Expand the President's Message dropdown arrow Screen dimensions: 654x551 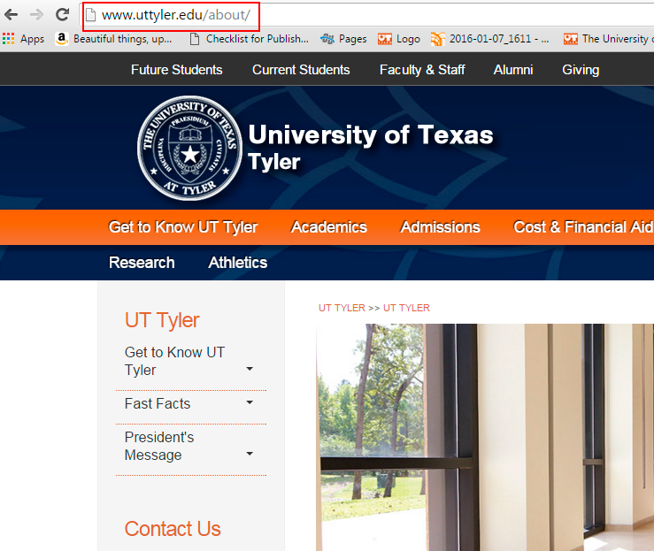click(249, 454)
